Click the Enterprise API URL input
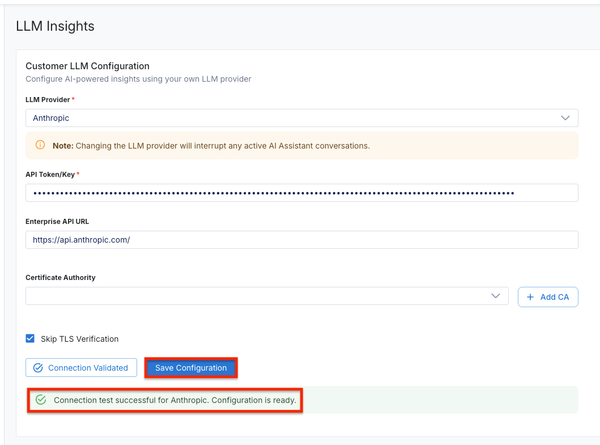Image resolution: width=600 pixels, height=445 pixels. (300, 240)
